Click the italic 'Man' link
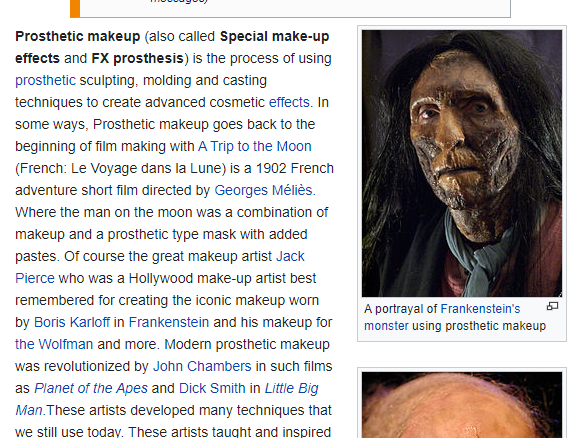 point(29,410)
